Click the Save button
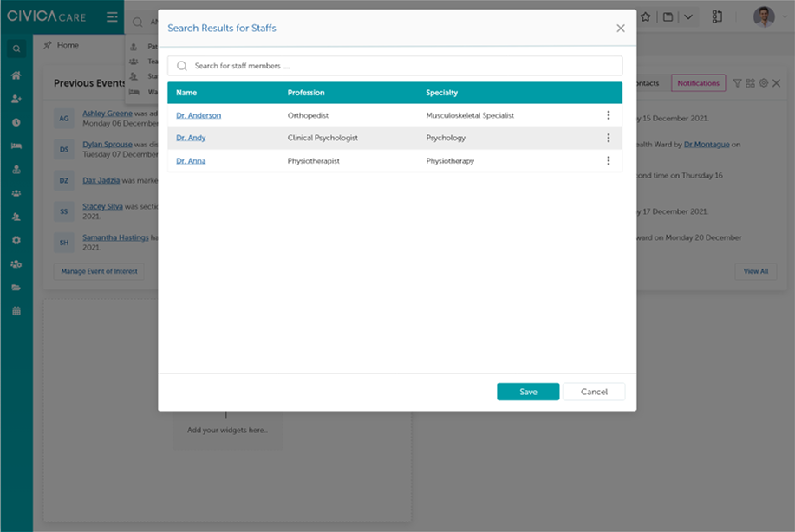795x532 pixels. click(528, 392)
